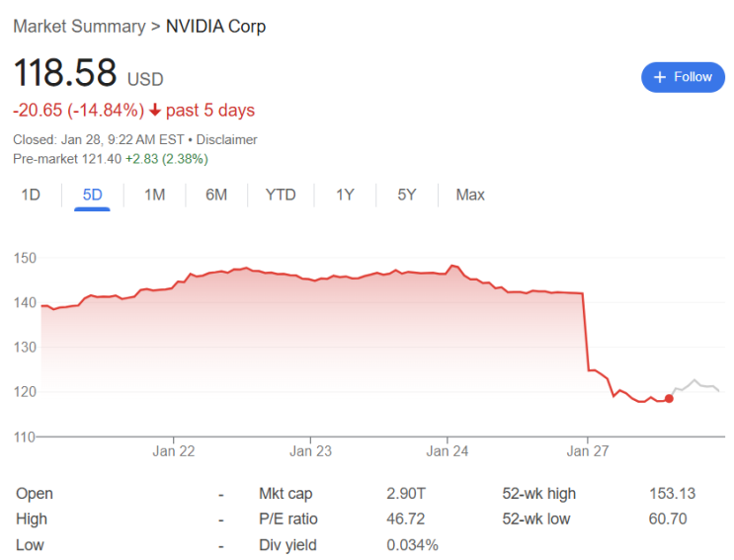Screen dimensions: 734x560
Task: Show the YTD chart range
Action: pyautogui.click(x=281, y=195)
